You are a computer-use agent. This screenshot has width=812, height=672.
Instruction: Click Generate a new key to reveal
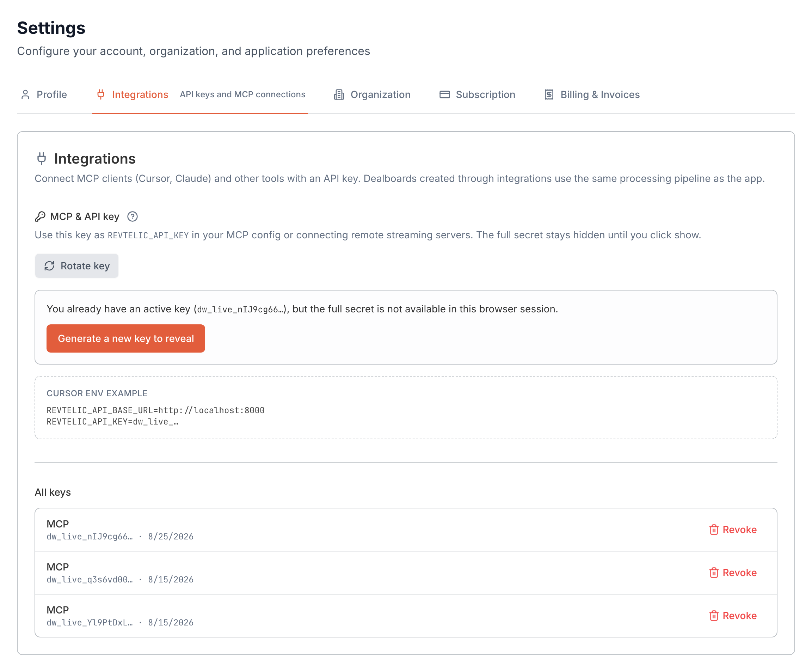[126, 338]
